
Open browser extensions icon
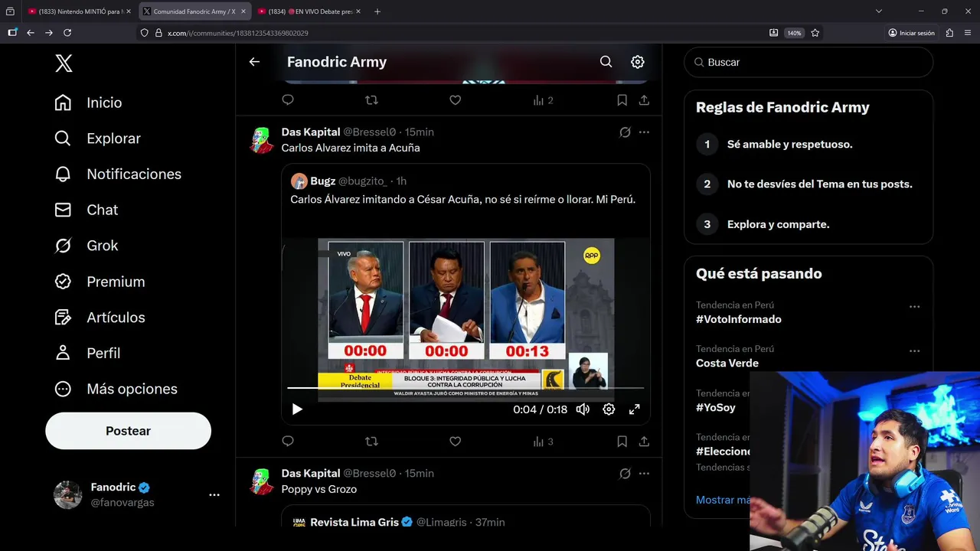[950, 33]
